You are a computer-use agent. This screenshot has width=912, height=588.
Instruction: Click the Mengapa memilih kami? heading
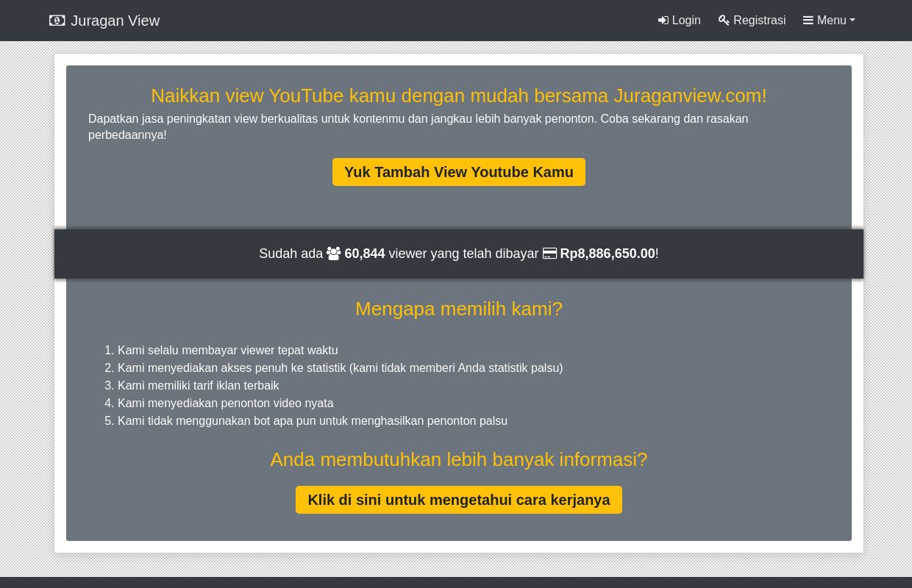pyautogui.click(x=458, y=309)
